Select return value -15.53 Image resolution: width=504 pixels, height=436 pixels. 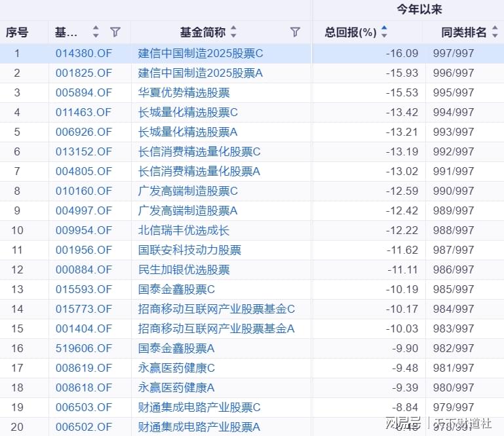click(x=402, y=92)
